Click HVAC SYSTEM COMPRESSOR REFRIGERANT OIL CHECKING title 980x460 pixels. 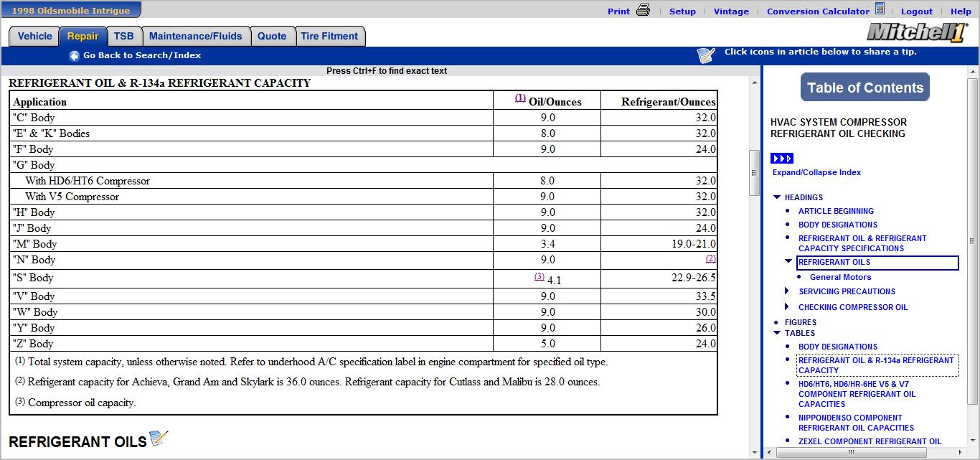(839, 128)
